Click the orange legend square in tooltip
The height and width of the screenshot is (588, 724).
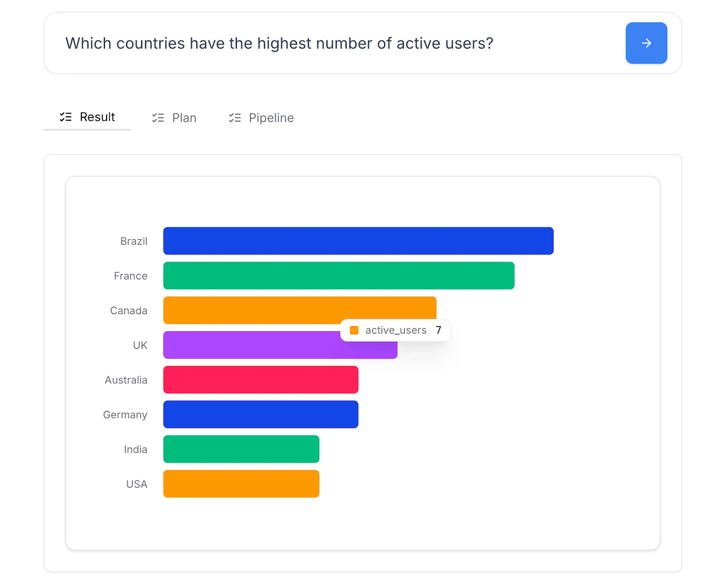354,330
